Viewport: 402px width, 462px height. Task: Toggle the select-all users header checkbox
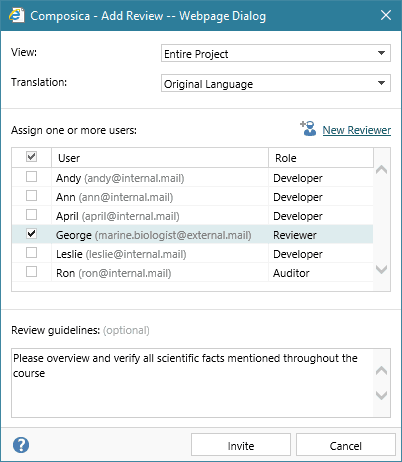[x=32, y=157]
